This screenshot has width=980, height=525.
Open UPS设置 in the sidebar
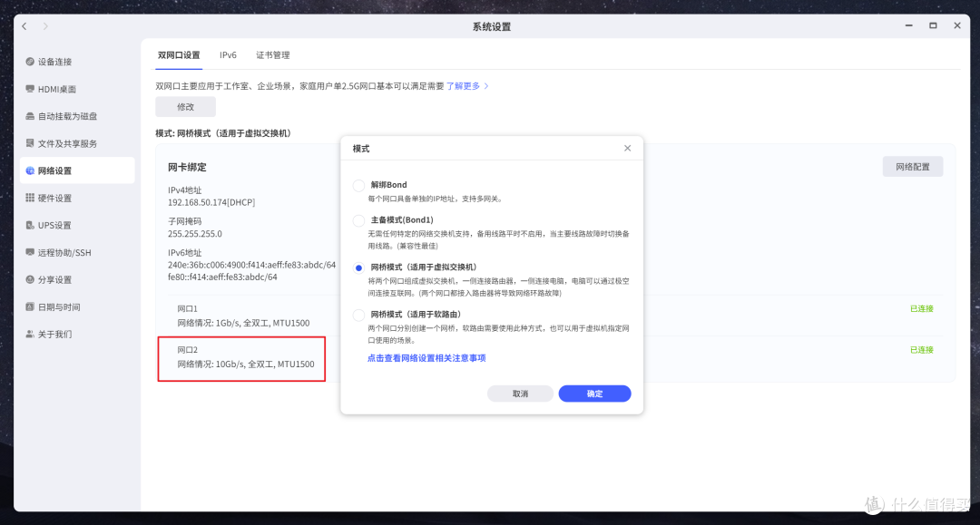[x=77, y=226]
